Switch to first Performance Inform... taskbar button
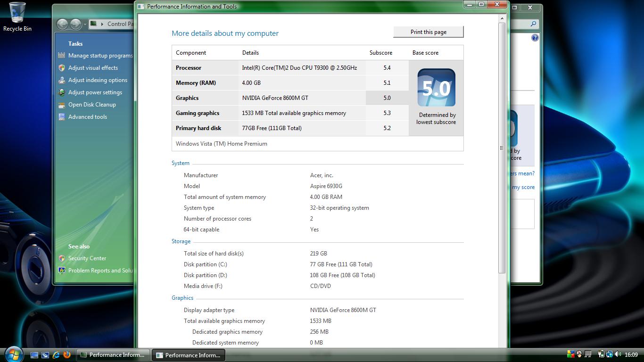 click(x=113, y=355)
